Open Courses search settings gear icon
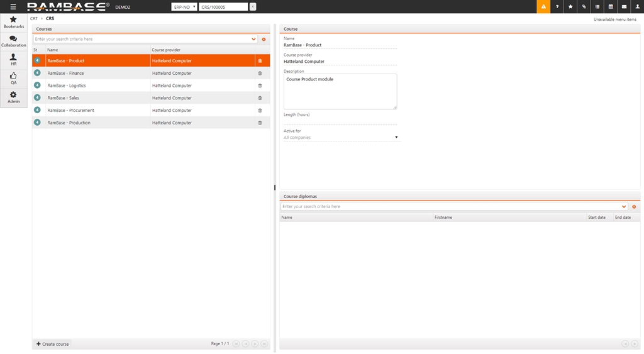The width and height of the screenshot is (644, 354). (x=264, y=39)
